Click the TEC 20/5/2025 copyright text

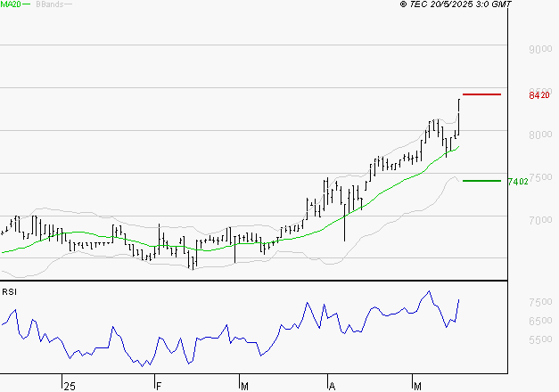pos(456,4)
